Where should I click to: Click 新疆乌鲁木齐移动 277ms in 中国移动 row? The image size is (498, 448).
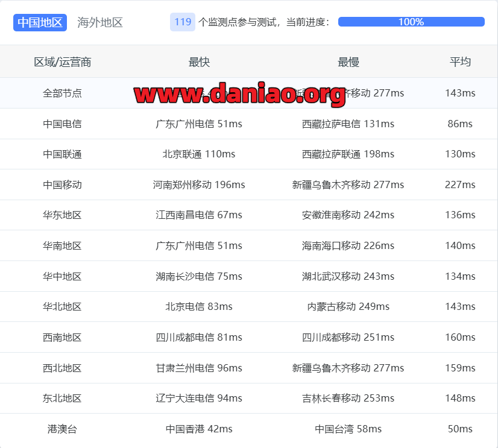pos(348,185)
